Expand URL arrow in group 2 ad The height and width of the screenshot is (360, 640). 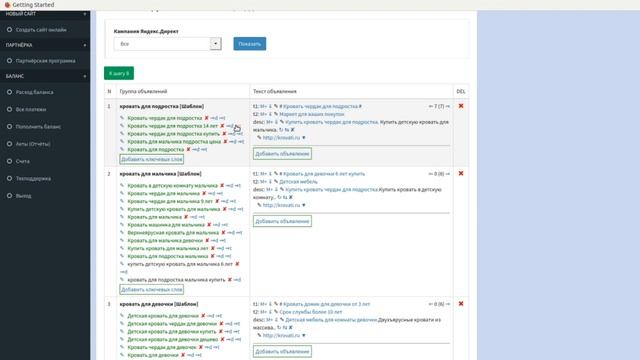tap(304, 205)
